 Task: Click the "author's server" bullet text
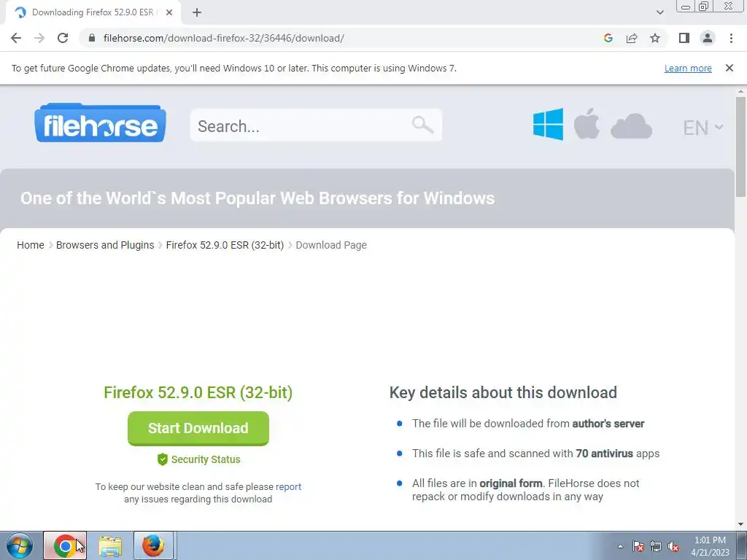tap(608, 424)
